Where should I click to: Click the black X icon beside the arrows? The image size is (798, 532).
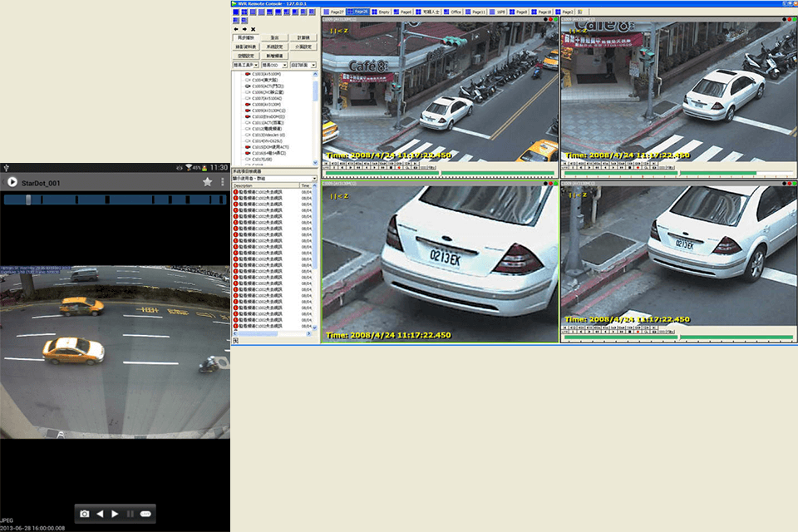[x=253, y=30]
